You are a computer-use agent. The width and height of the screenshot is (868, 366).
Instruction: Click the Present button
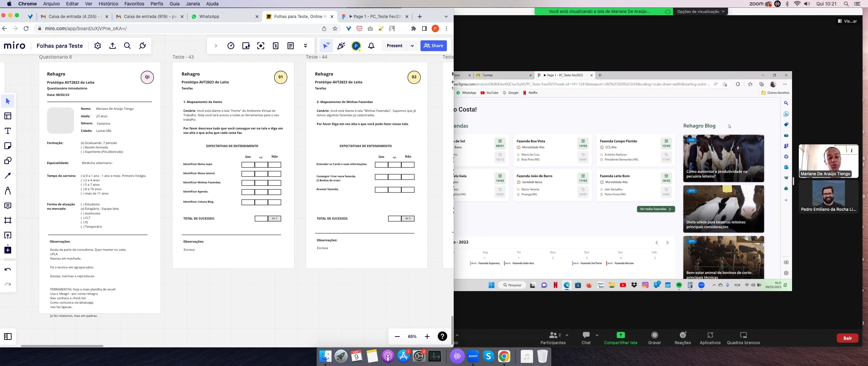394,46
